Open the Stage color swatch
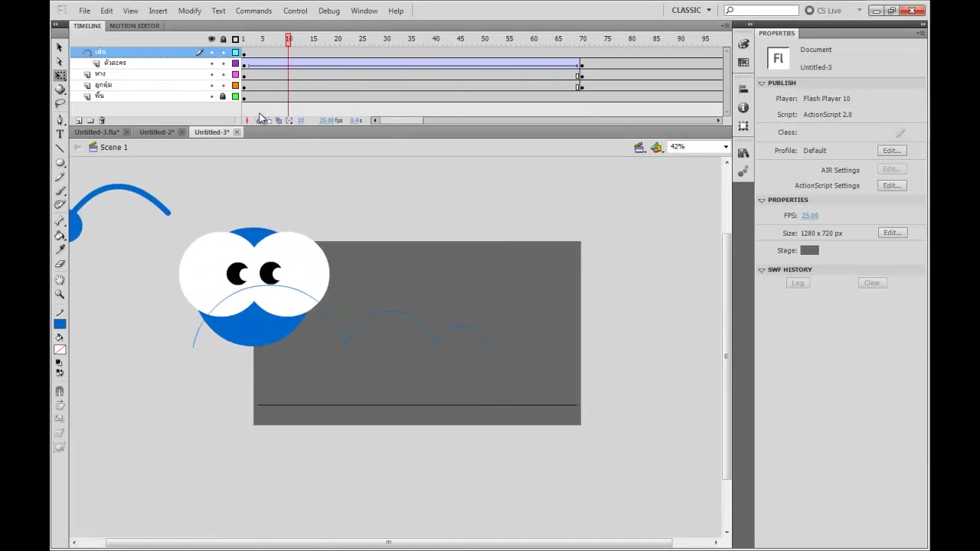Viewport: 980px width, 551px height. click(809, 250)
